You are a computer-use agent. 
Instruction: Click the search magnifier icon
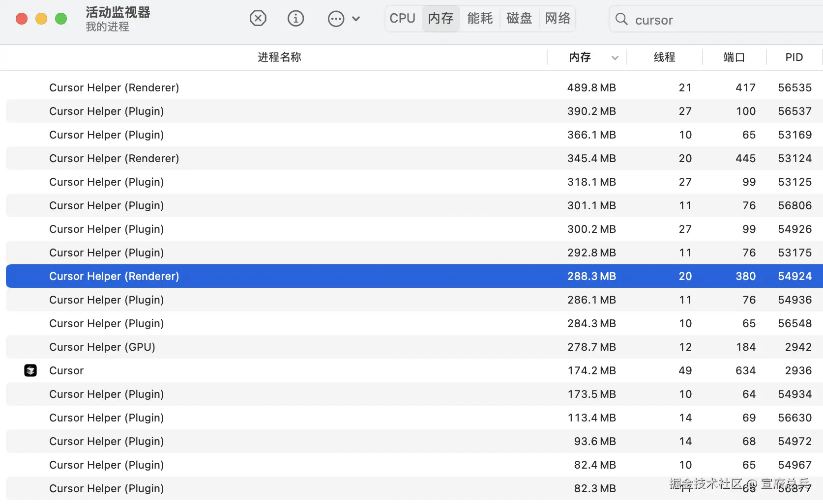click(621, 20)
